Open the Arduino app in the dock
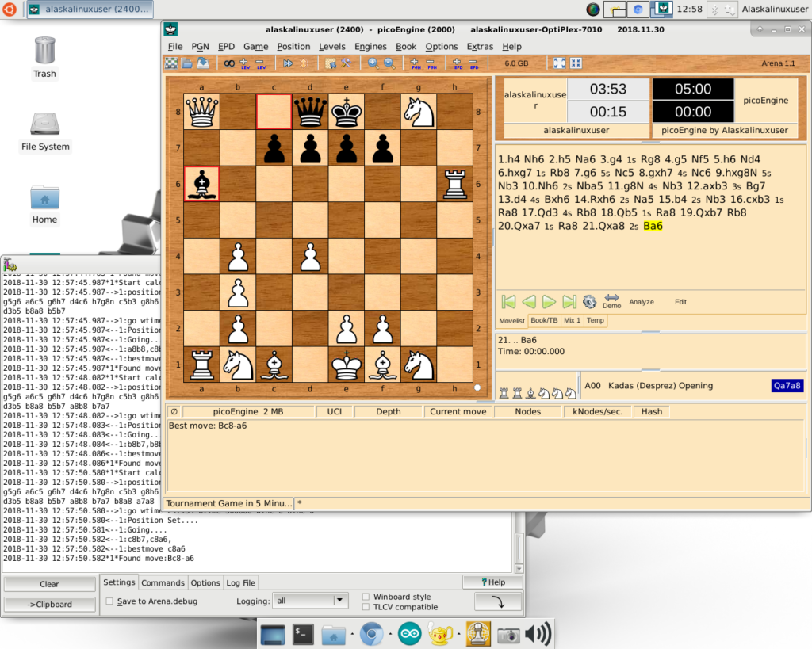The height and width of the screenshot is (649, 812). coord(410,634)
